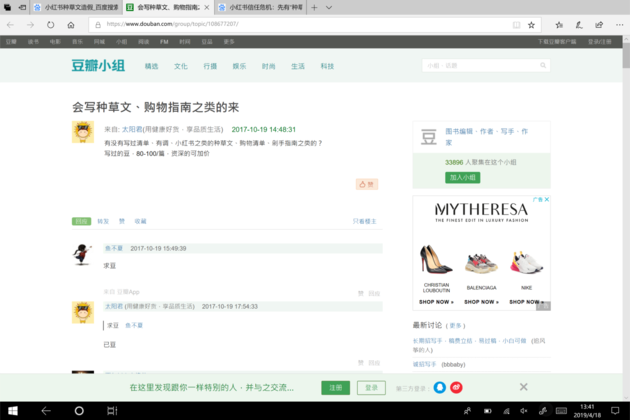Image resolution: width=630 pixels, height=420 pixels.
Task: Click 收藏 to bookmark the topic
Action: tap(141, 221)
